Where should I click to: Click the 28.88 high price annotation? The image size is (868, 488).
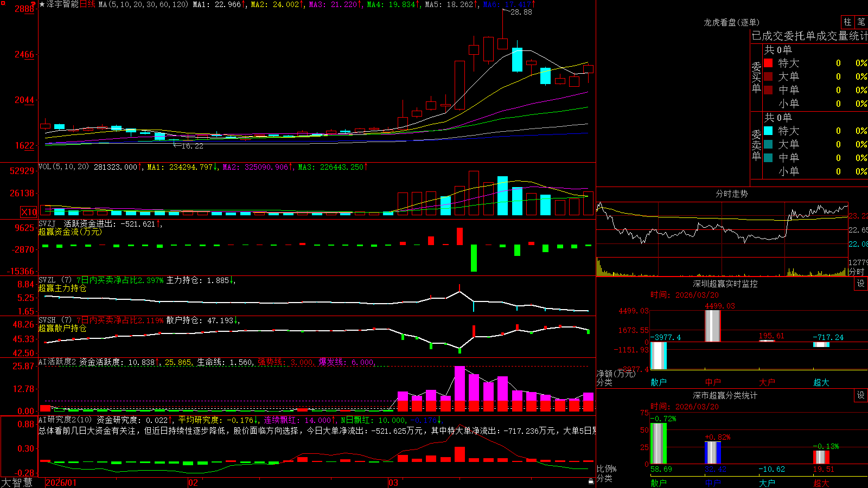pos(521,12)
